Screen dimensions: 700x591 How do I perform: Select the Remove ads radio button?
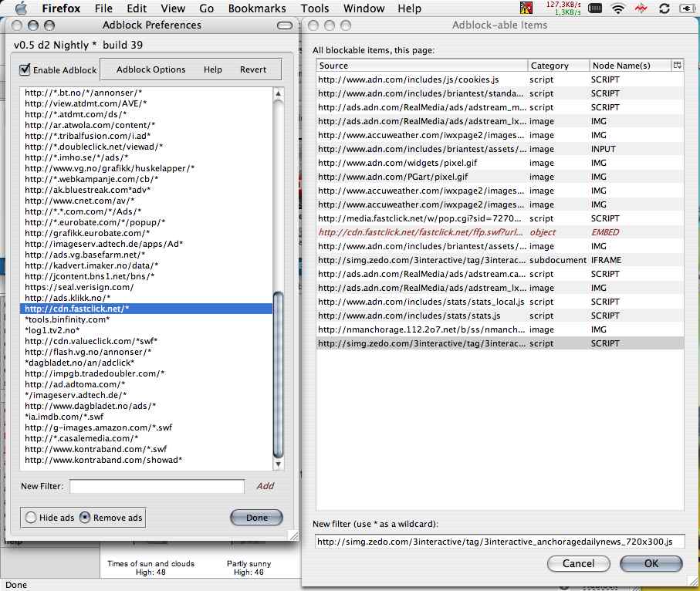(84, 518)
